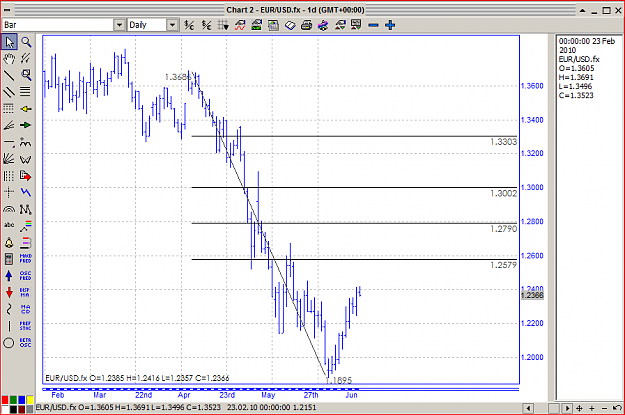Pick the yellow color swatch
Screen dimensions: 625x415
point(30,399)
